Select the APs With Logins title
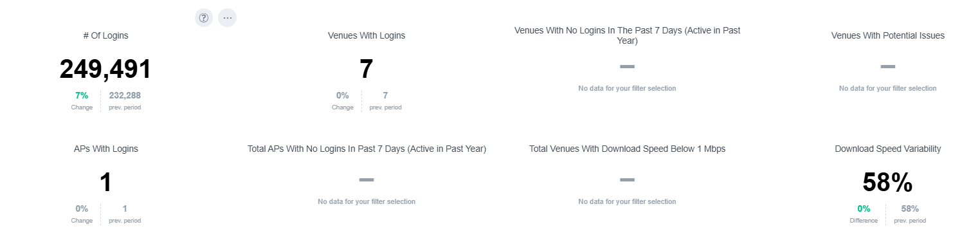Image resolution: width=980 pixels, height=240 pixels. coord(105,149)
